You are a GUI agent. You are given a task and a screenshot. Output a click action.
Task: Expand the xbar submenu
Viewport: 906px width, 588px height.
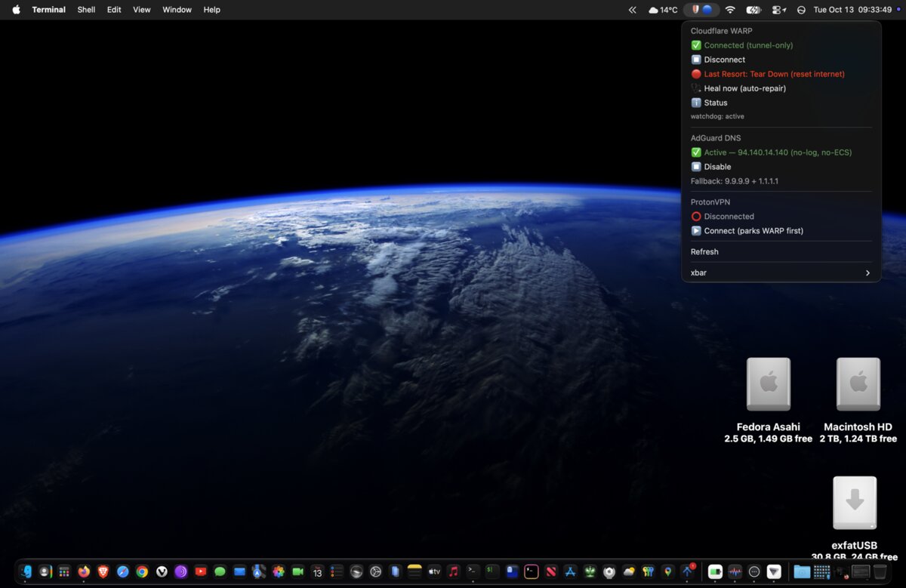click(781, 272)
